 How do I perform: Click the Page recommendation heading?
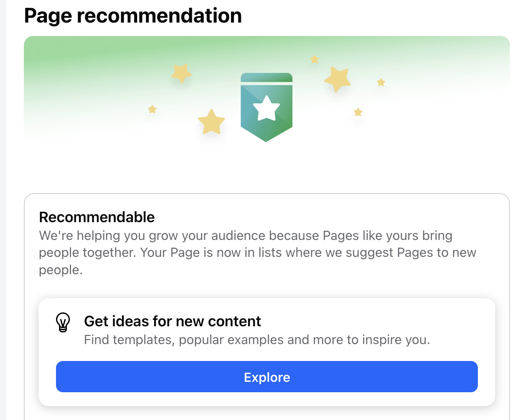[133, 16]
